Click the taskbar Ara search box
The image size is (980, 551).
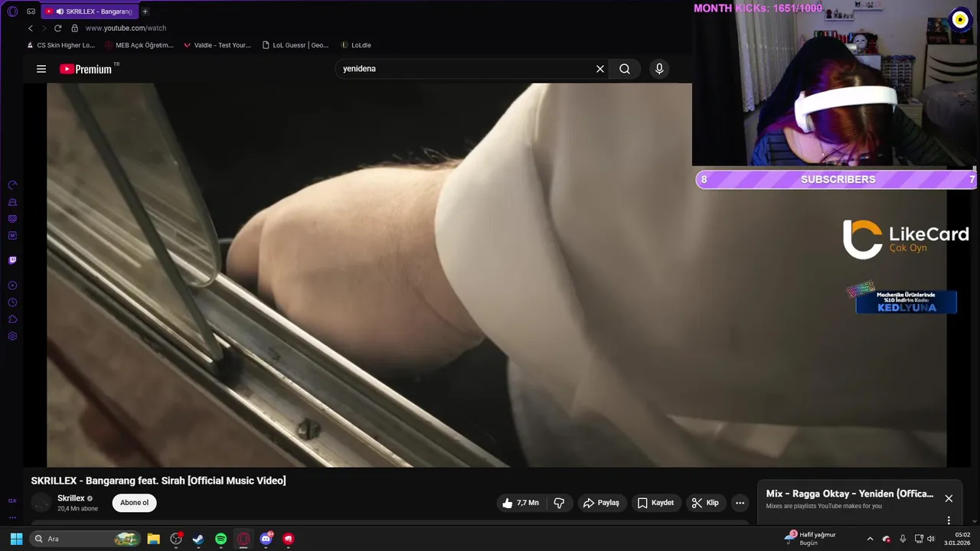pos(86,539)
